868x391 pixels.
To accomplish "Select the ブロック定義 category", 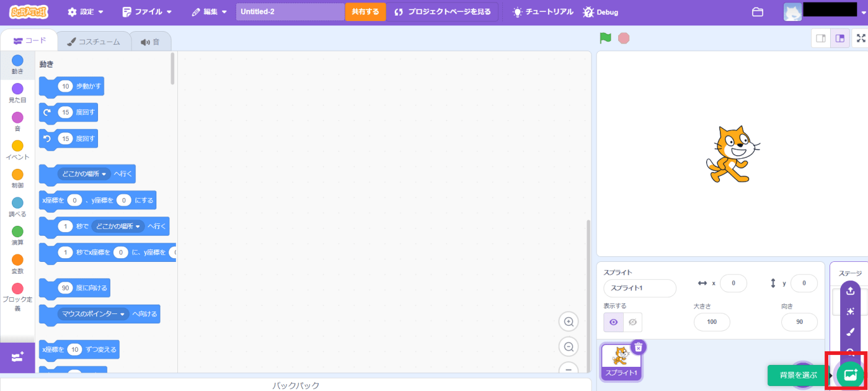I will tap(17, 298).
